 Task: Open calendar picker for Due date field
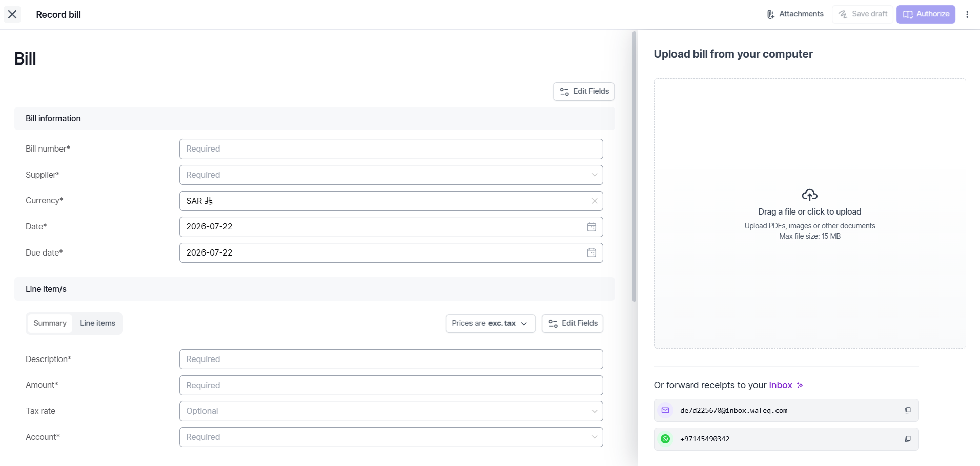[591, 253]
